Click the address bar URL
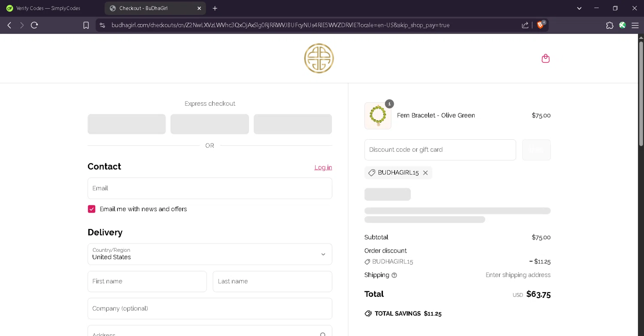644x336 pixels. pyautogui.click(x=280, y=25)
